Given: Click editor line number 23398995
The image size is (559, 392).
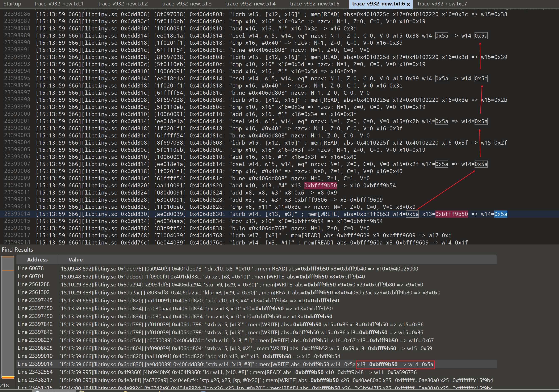Looking at the screenshot, I should [17, 78].
